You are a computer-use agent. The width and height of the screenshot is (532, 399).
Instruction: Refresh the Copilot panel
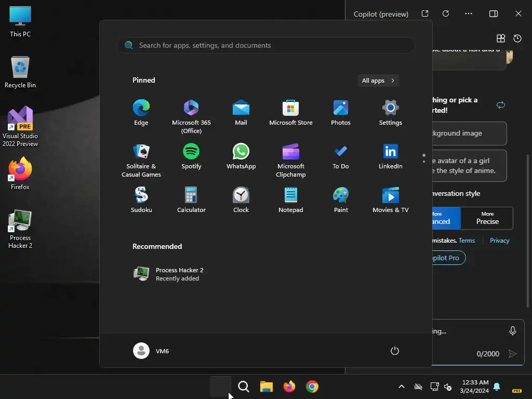pyautogui.click(x=446, y=14)
